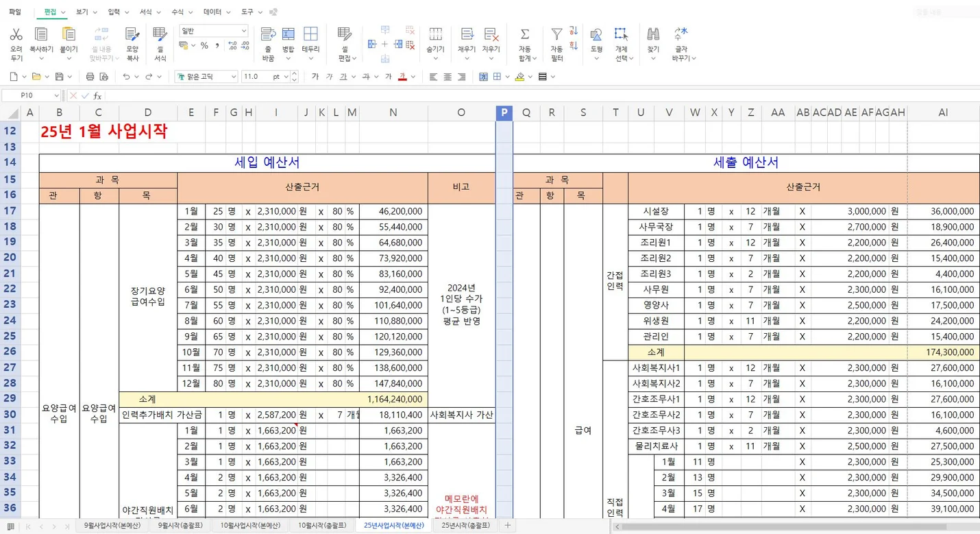Toggle bold 가 formatting
The height and width of the screenshot is (534, 980).
(315, 77)
